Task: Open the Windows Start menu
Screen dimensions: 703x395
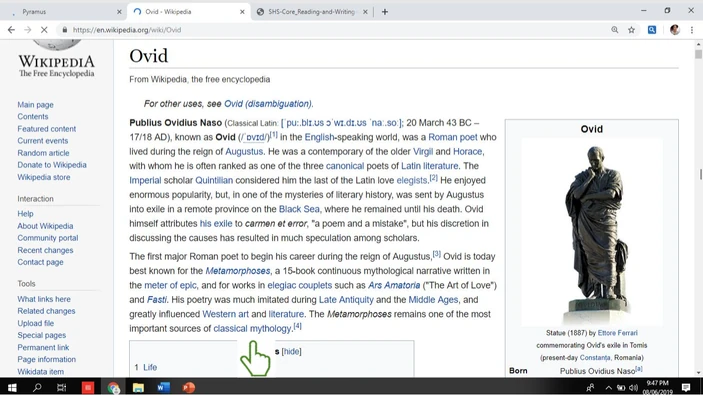Action: [x=12, y=387]
